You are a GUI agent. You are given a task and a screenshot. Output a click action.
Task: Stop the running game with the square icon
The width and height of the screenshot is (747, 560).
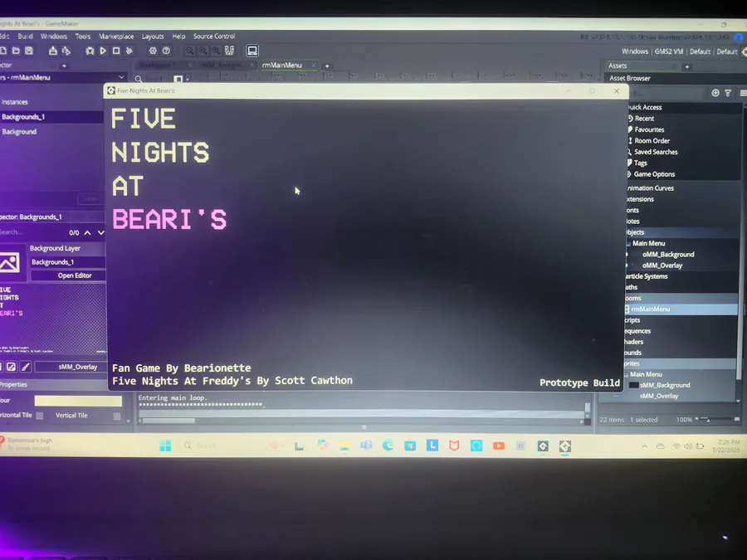click(x=116, y=51)
